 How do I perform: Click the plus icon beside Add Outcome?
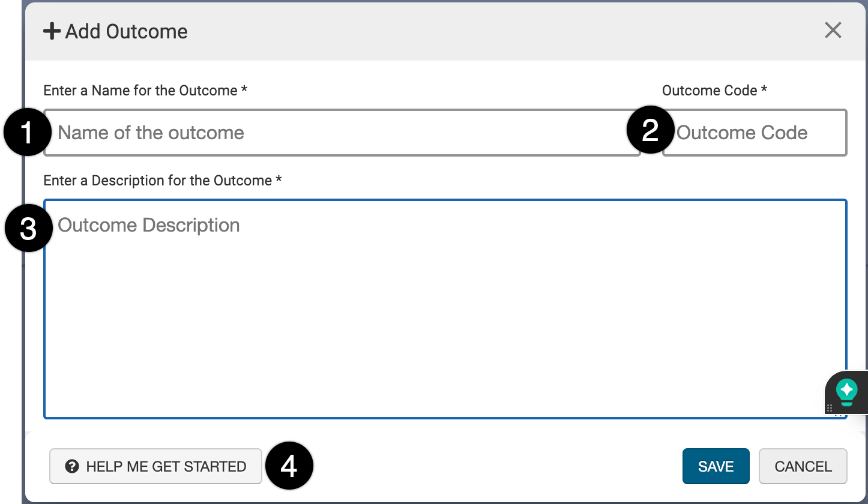52,31
